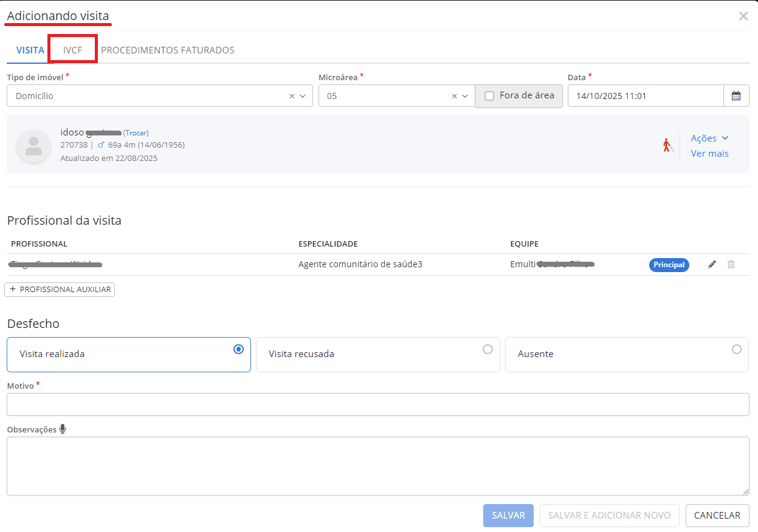Open the Procedimentos Faturados tab
758x532 pixels.
click(x=168, y=50)
